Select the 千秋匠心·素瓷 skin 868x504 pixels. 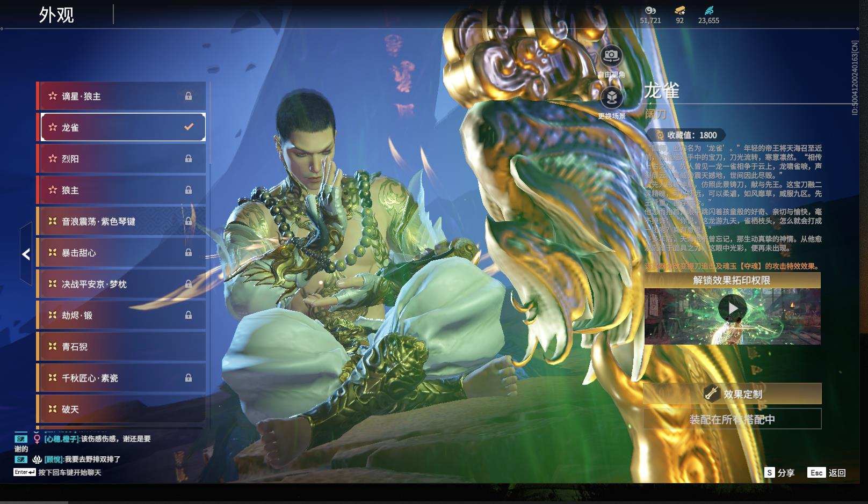pos(122,378)
